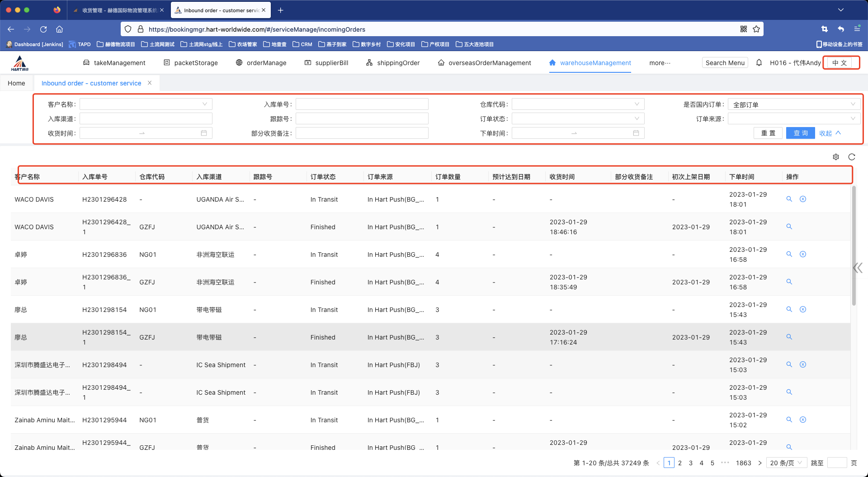Image resolution: width=868 pixels, height=477 pixels.
Task: Click the table column settings gear icon
Action: (836, 157)
